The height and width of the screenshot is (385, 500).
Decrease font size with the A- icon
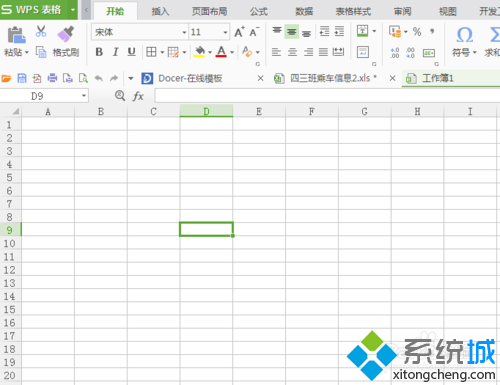tap(254, 32)
